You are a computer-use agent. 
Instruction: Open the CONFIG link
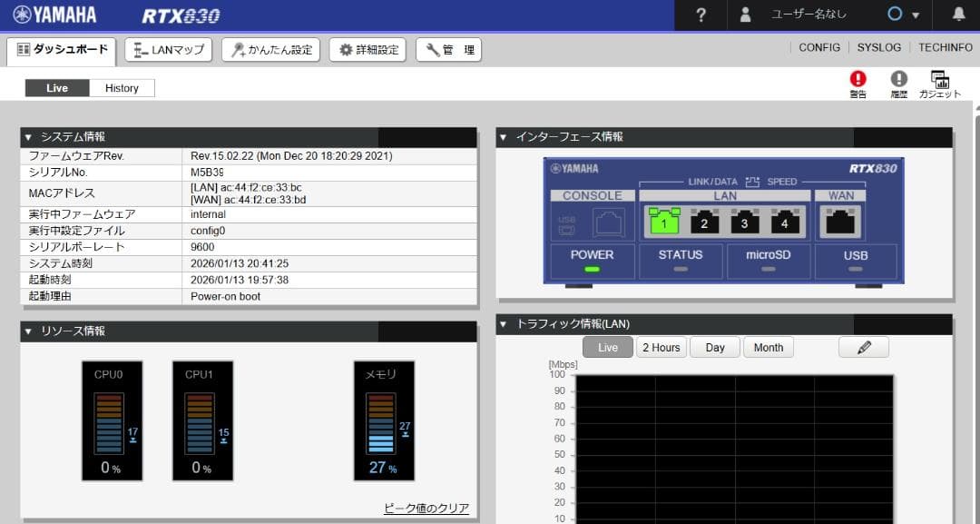(x=819, y=47)
